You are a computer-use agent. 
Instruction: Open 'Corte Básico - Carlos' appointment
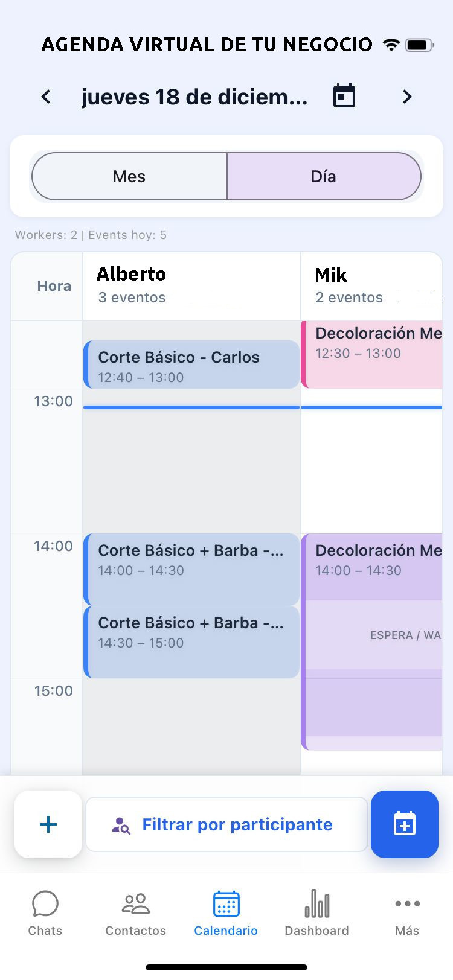tap(191, 364)
